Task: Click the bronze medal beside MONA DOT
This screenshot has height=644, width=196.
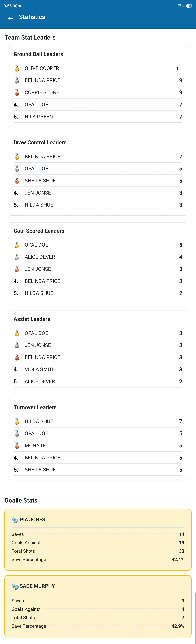Action: tap(16, 445)
